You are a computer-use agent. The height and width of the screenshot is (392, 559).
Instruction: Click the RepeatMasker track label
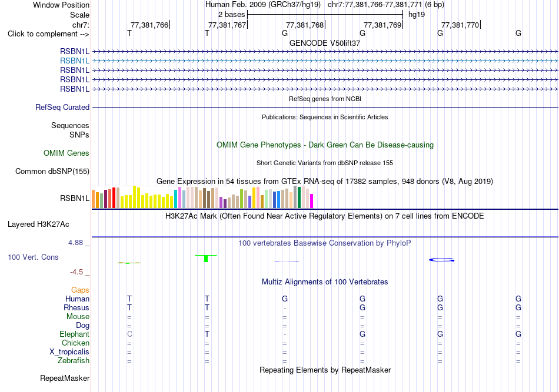65,378
